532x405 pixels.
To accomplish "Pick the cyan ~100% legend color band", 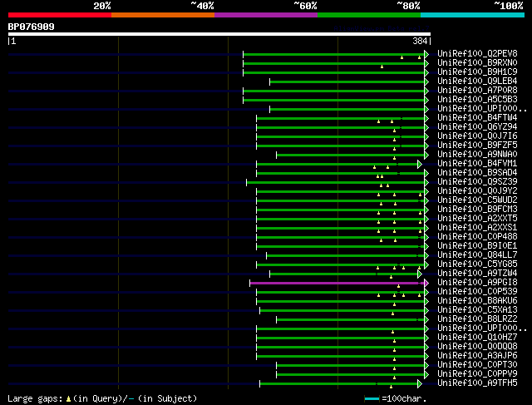I will pyautogui.click(x=473, y=15).
